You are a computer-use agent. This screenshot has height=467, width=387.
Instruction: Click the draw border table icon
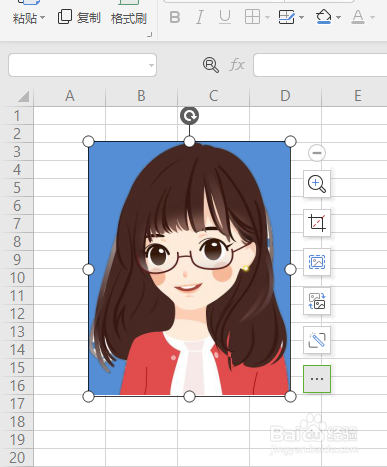tap(287, 17)
